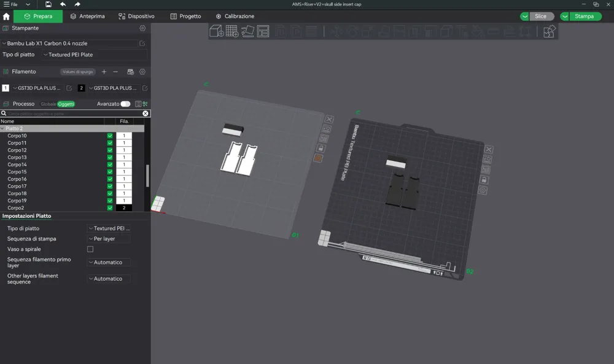
Task: Open Sequenza di stampa Per layer dropdown
Action: 109,239
